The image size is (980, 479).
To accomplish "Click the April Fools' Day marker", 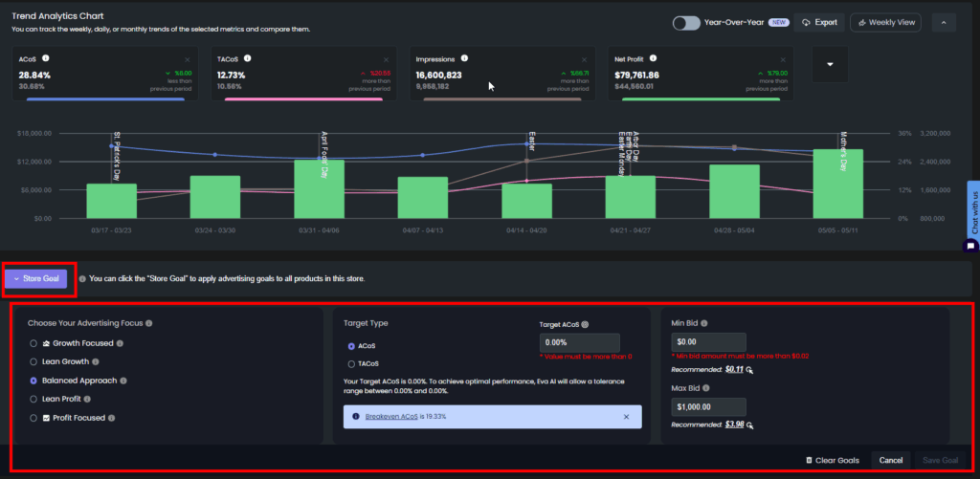I will coord(324,154).
